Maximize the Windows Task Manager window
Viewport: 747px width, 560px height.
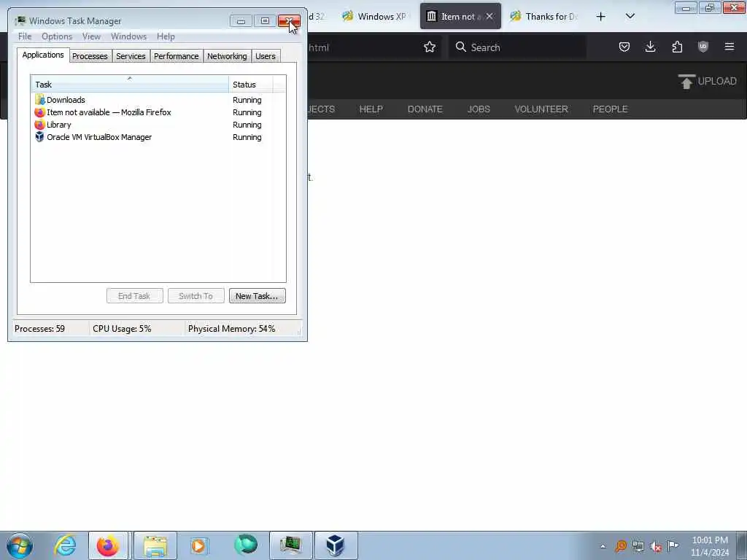click(265, 21)
